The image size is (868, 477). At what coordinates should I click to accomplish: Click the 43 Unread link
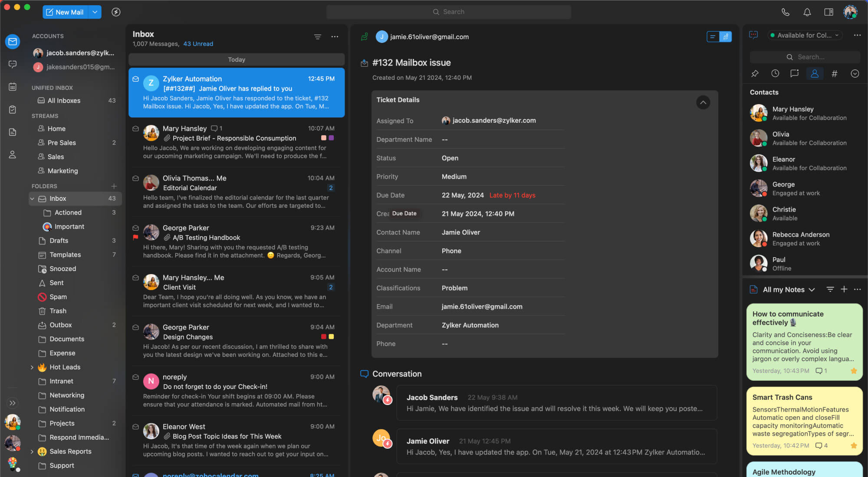(x=198, y=44)
